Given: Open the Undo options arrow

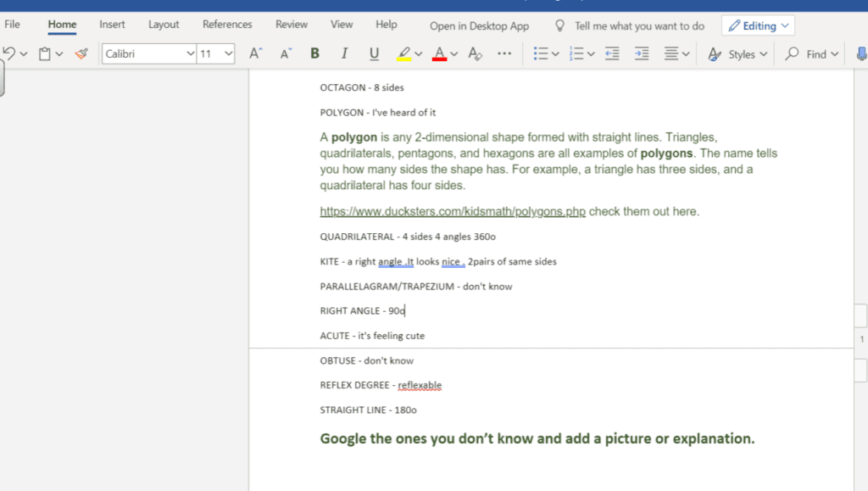Looking at the screenshot, I should coord(23,54).
